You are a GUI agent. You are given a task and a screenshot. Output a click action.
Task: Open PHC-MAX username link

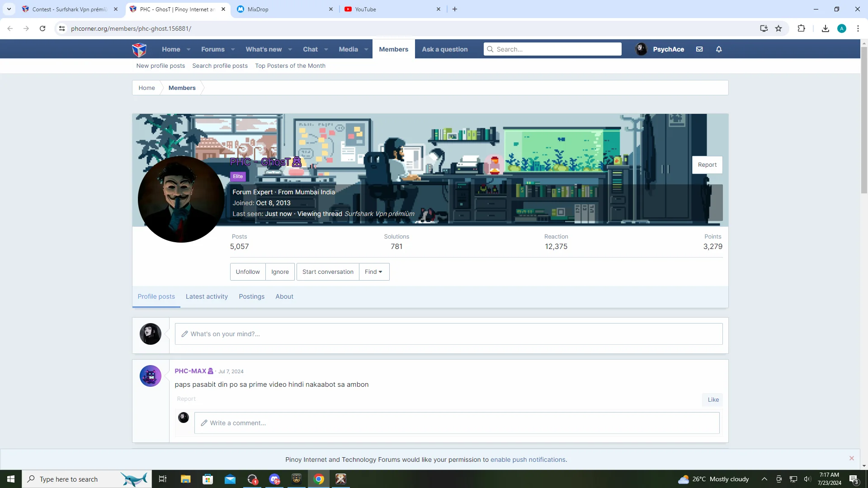click(x=190, y=371)
